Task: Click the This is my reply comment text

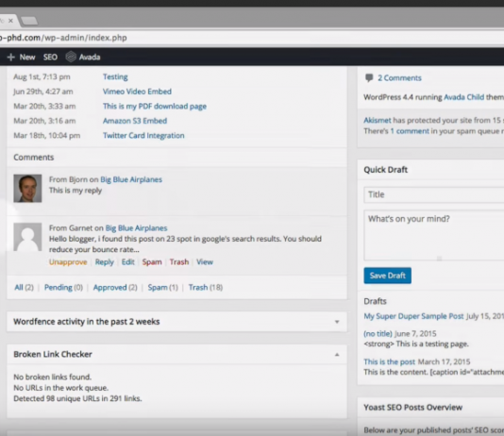Action: tap(76, 191)
